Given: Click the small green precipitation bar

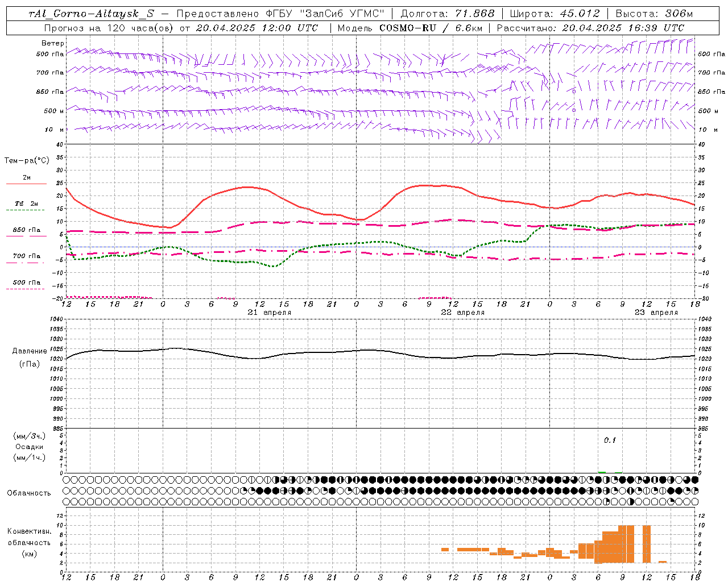Looking at the screenshot, I should pos(602,472).
